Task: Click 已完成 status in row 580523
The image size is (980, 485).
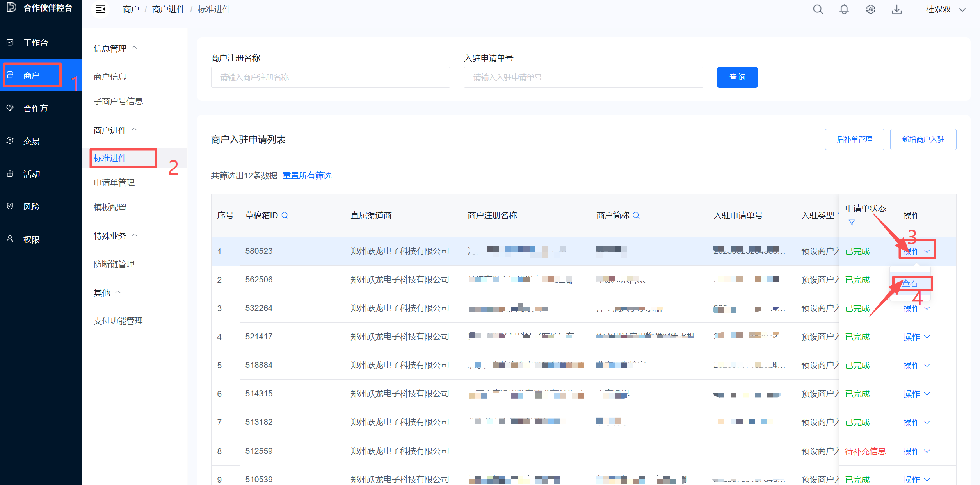Action: (x=857, y=251)
